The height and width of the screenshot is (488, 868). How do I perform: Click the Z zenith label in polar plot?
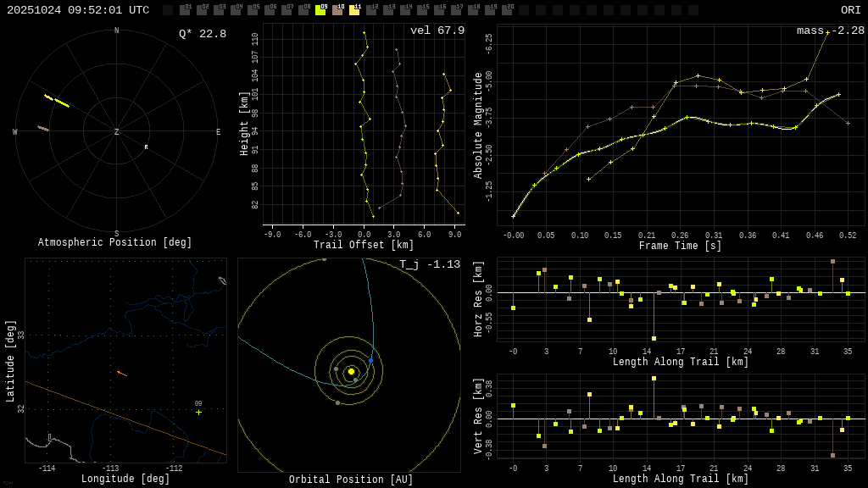coord(117,132)
